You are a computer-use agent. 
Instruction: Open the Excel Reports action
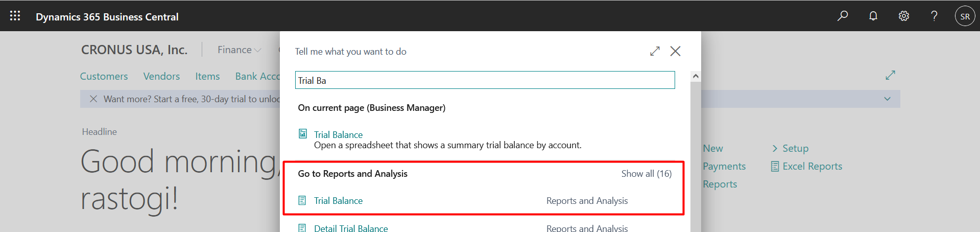[812, 166]
